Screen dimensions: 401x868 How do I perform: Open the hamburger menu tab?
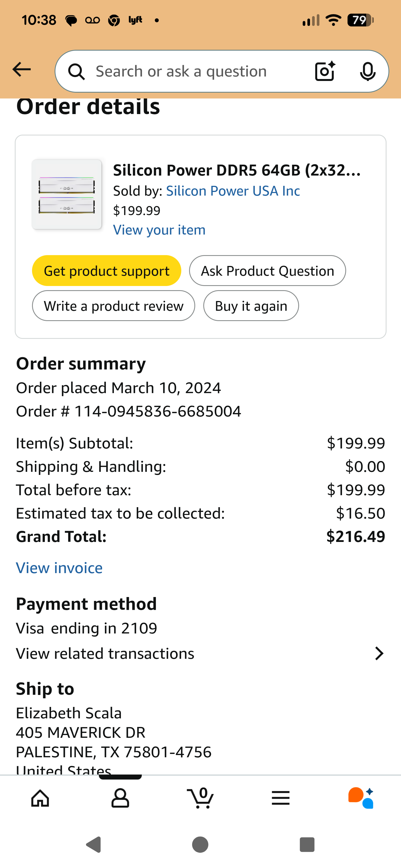pyautogui.click(x=280, y=798)
